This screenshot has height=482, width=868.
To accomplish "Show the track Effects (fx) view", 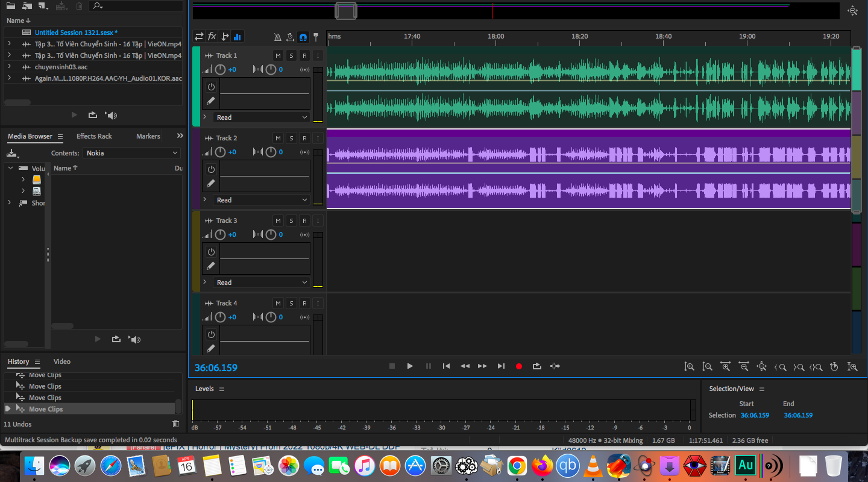I will click(x=212, y=37).
